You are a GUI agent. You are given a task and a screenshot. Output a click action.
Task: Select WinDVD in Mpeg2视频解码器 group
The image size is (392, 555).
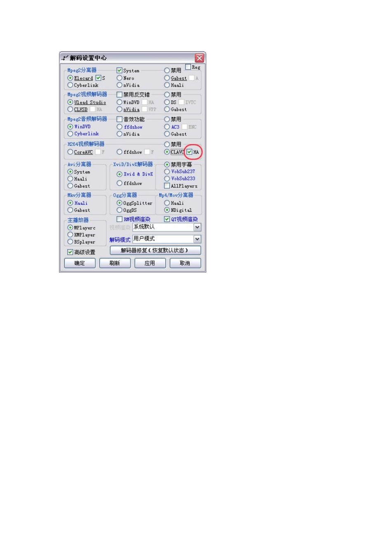click(119, 102)
